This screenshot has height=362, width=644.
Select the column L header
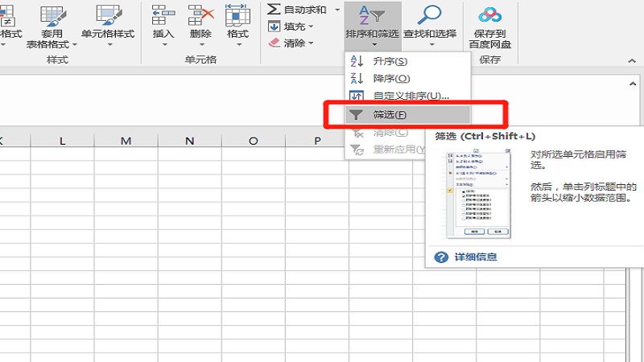[x=62, y=141]
